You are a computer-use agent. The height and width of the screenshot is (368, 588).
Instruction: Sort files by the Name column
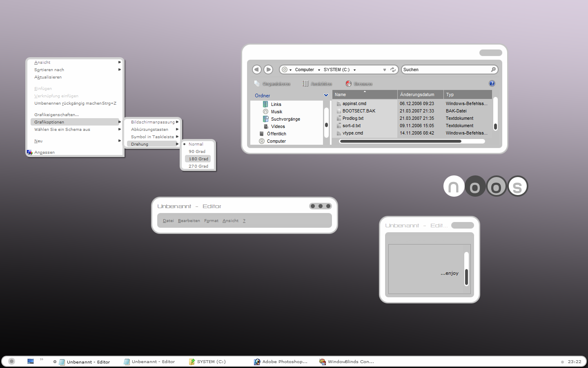coord(365,94)
